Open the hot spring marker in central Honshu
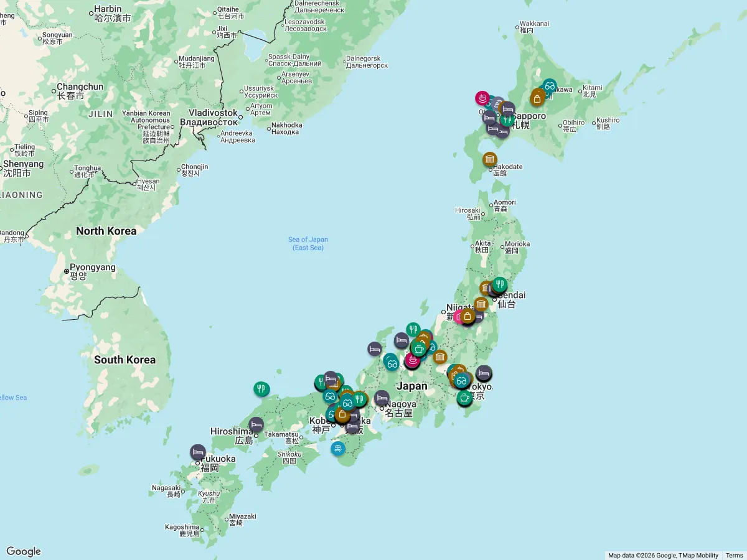Viewport: 747px width, 560px height. [412, 359]
